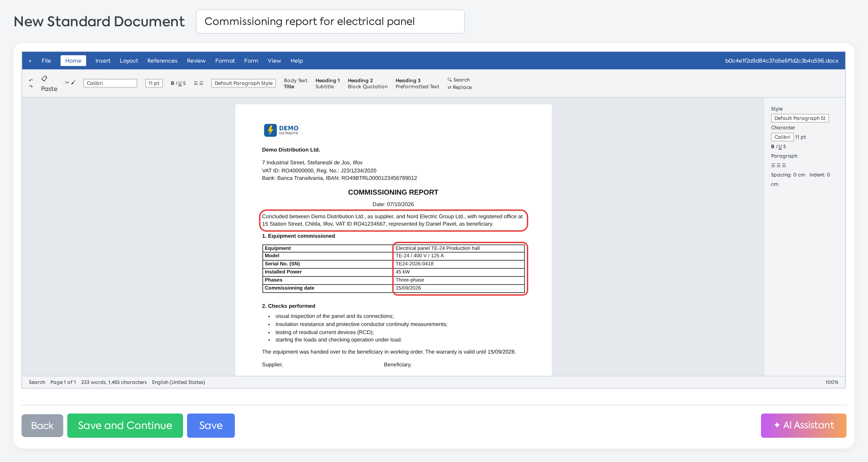Open the AI Assistant
The height and width of the screenshot is (462, 868).
coord(803,426)
